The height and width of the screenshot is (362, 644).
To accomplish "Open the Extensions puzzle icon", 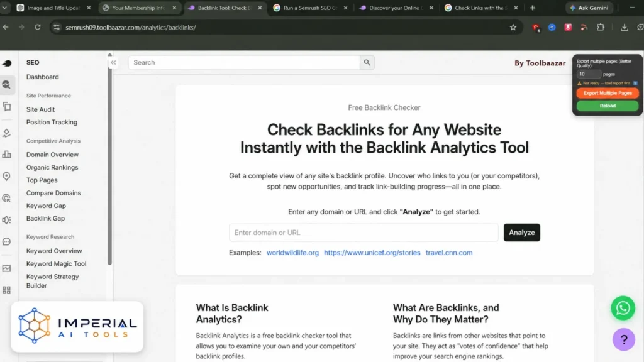I will 601,27.
